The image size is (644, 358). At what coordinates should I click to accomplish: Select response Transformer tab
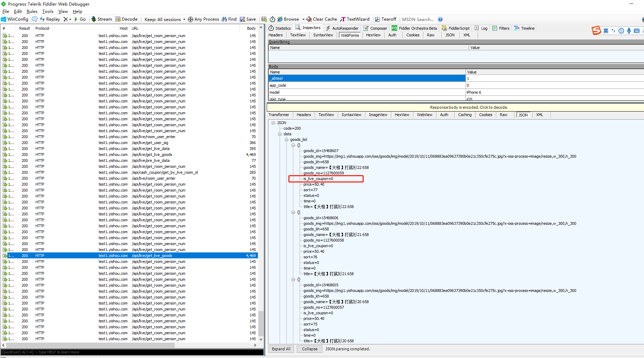279,115
